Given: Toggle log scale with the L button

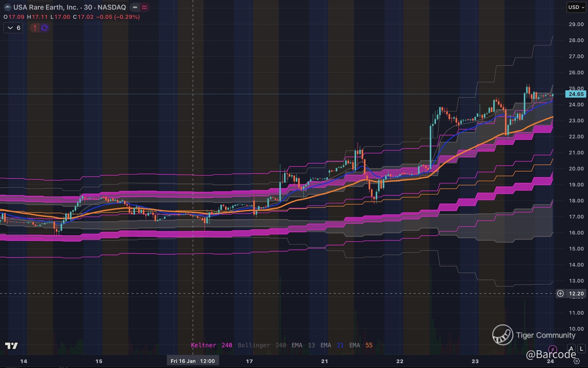Looking at the screenshot, I should 582,349.
